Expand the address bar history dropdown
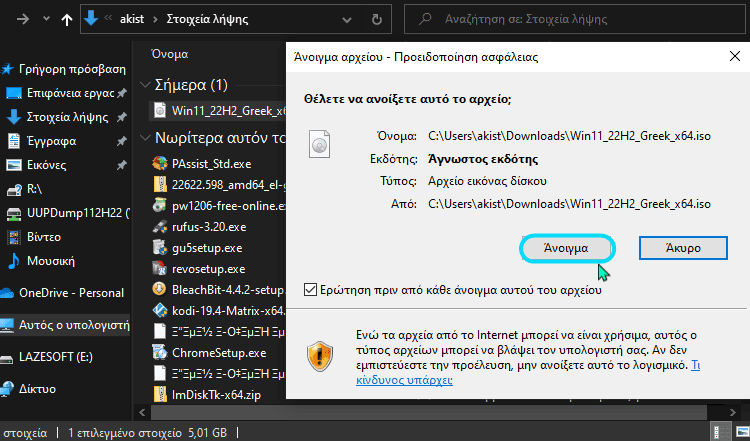This screenshot has width=750, height=441. (x=347, y=20)
